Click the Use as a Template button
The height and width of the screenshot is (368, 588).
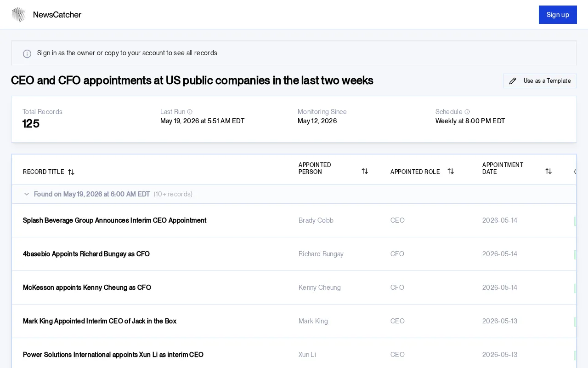tap(540, 81)
